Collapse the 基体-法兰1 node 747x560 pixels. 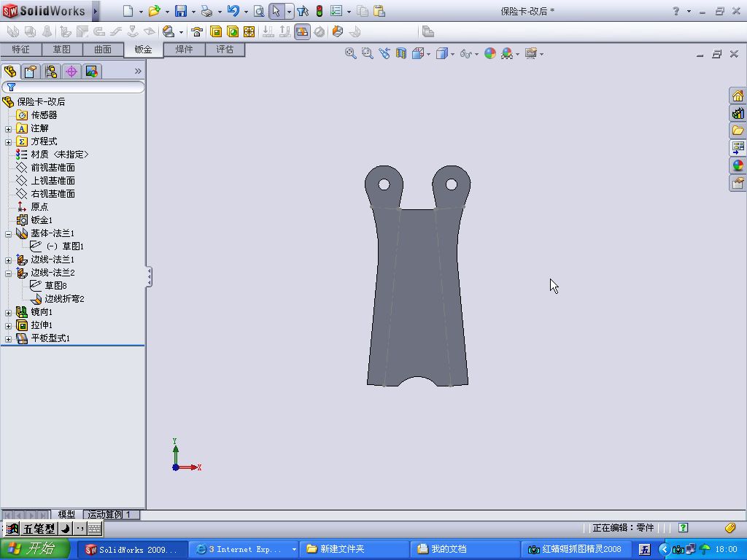(8, 234)
